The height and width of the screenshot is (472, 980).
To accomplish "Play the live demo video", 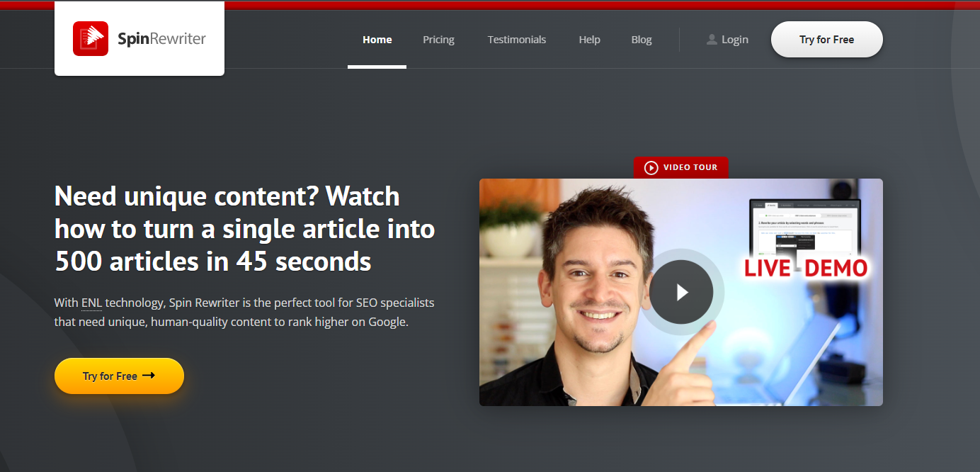I will click(681, 292).
